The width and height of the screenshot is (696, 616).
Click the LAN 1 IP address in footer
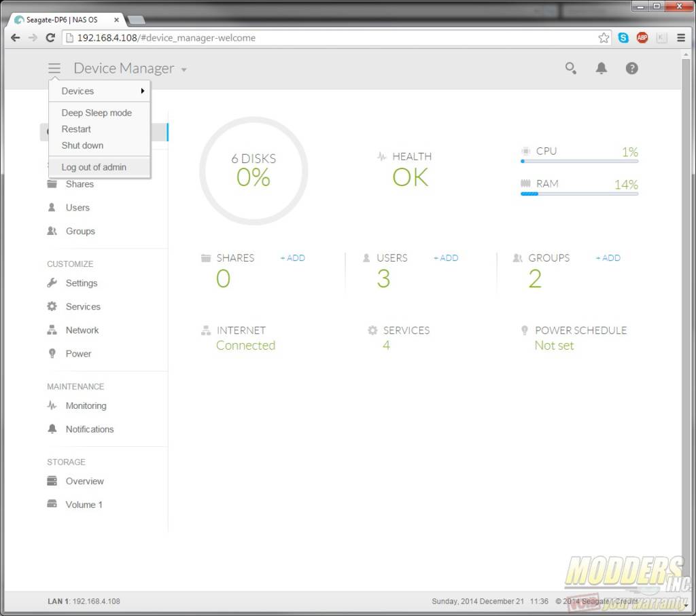tap(96, 601)
